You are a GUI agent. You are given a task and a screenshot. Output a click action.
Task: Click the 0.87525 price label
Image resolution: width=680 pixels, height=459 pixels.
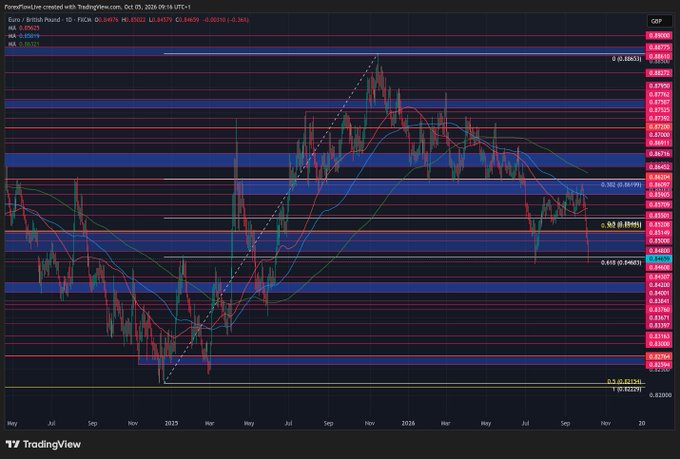click(x=659, y=110)
